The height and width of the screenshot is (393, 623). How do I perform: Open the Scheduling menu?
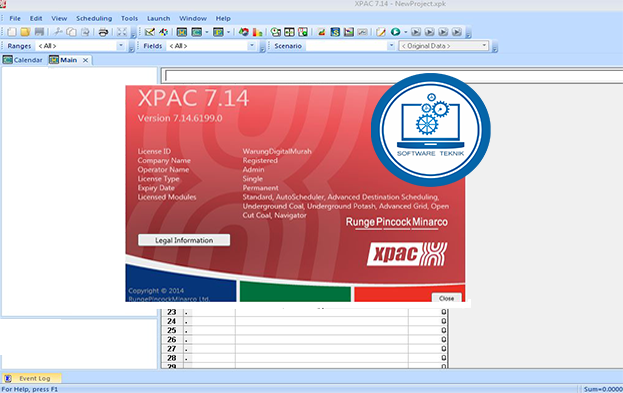pyautogui.click(x=94, y=18)
